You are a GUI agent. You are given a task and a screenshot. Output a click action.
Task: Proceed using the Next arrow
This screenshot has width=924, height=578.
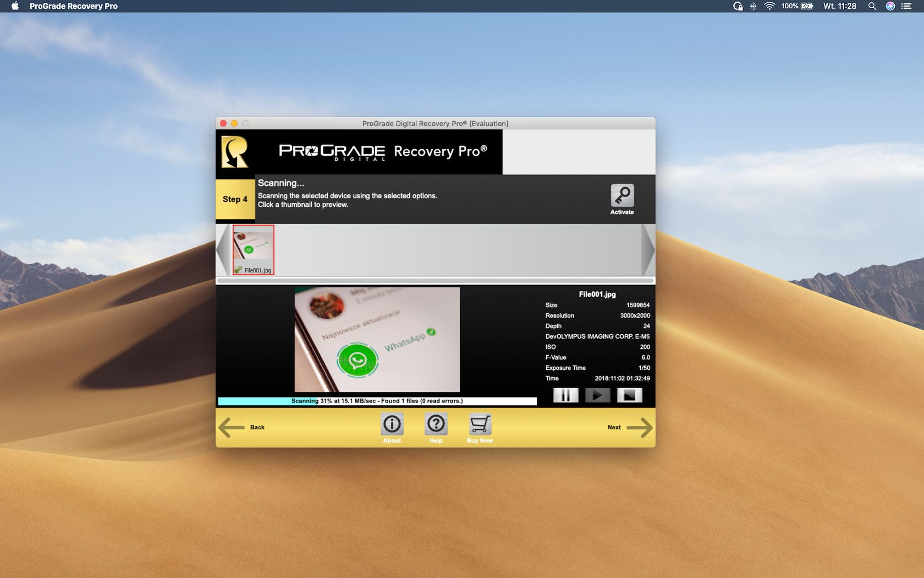(640, 427)
